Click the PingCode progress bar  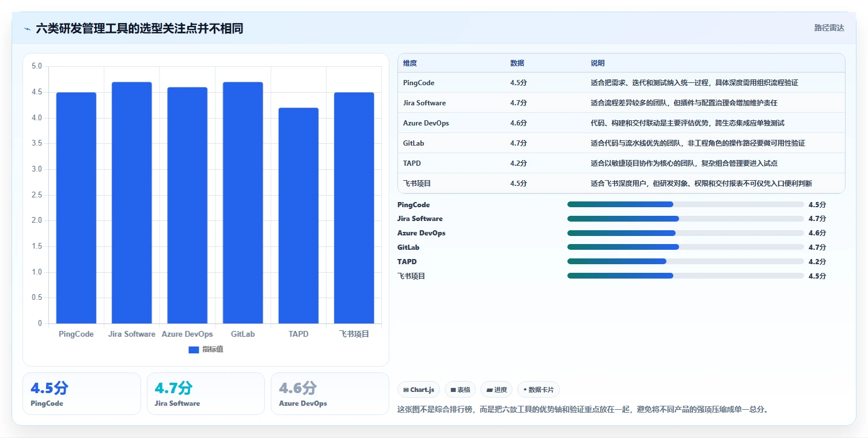(685, 204)
